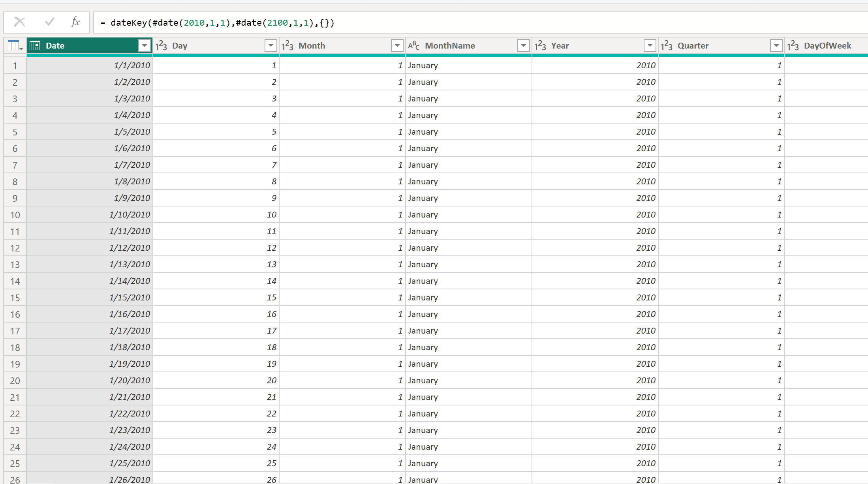Click the fx function icon
The image size is (868, 484).
pos(75,22)
